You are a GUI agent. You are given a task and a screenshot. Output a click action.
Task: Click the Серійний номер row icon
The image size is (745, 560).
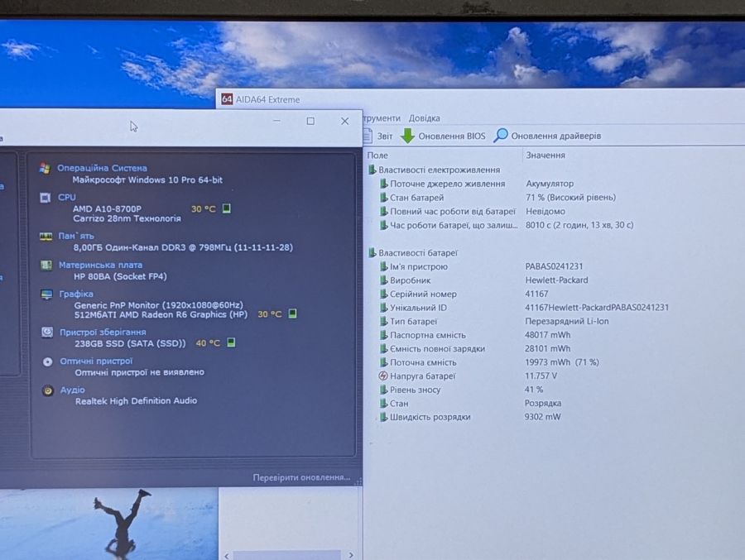click(x=383, y=294)
